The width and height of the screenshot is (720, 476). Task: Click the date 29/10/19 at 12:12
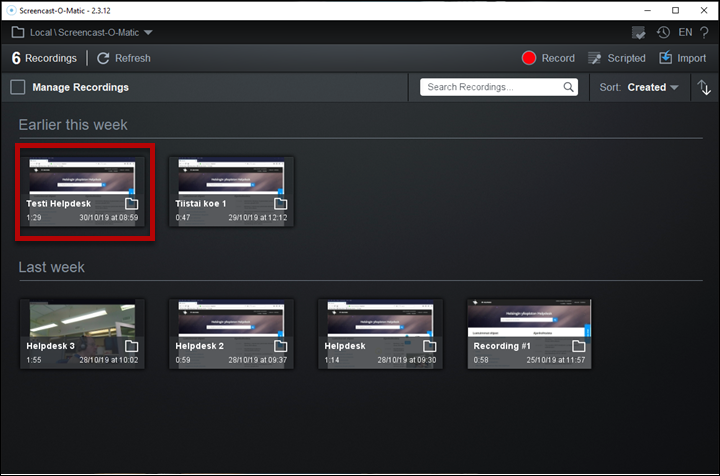tap(258, 218)
